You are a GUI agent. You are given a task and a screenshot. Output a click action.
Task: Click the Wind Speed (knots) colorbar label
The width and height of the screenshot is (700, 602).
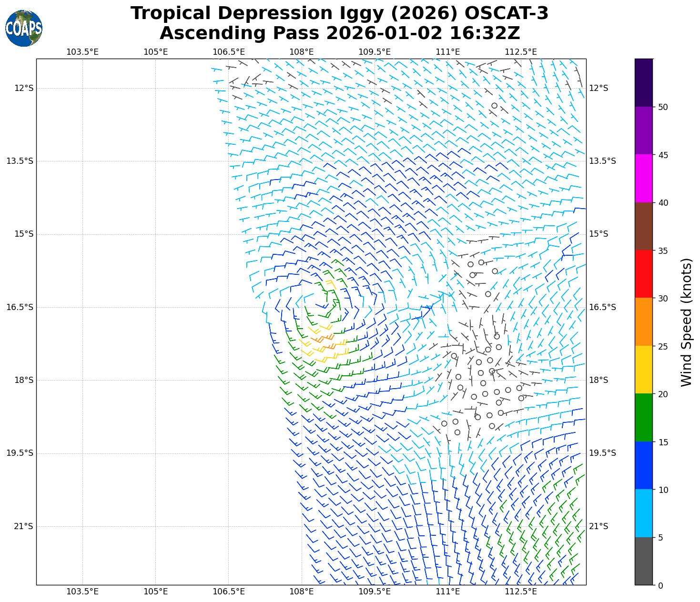(686, 322)
